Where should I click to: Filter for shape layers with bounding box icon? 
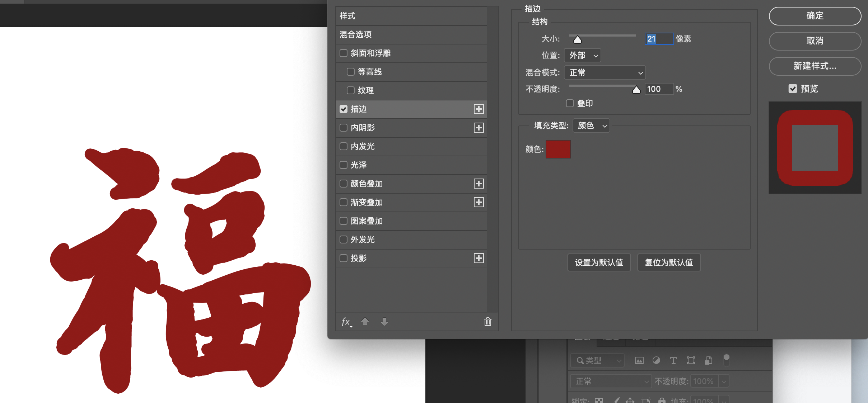(690, 360)
